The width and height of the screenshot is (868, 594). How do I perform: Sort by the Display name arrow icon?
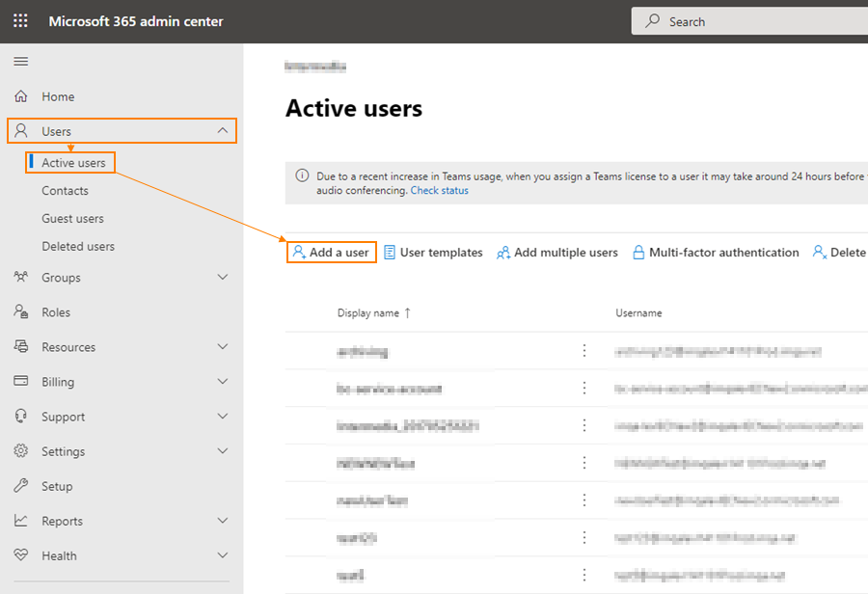tap(408, 312)
